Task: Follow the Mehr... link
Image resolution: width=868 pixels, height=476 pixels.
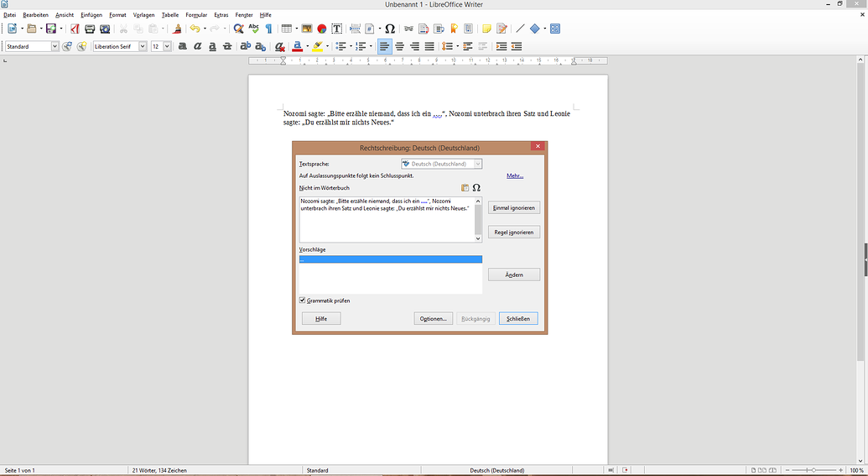Action: (x=515, y=175)
